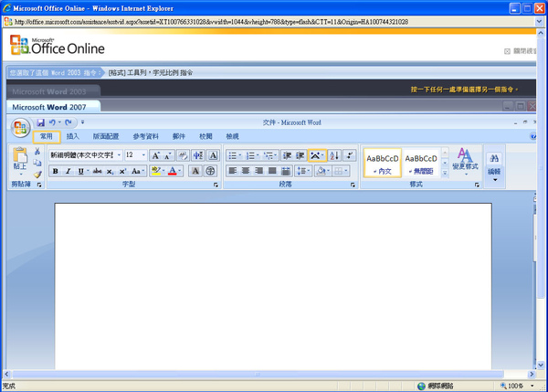This screenshot has height=392, width=548.
Task: Select the 內文 style
Action: point(383,163)
